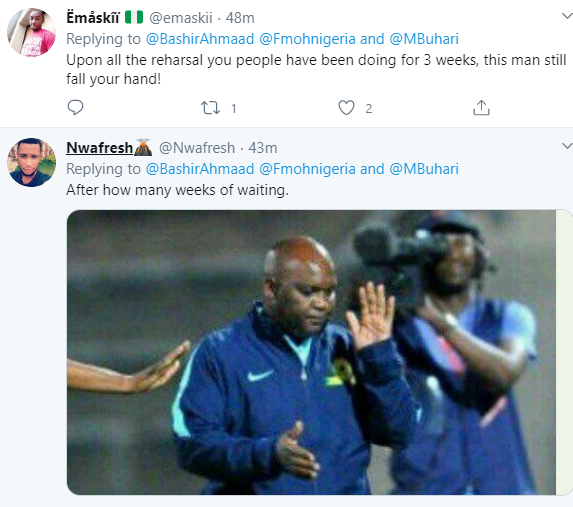This screenshot has height=507, width=573.
Task: Expand the chevron menu on Emaskii's tweet
Action: coord(567,16)
